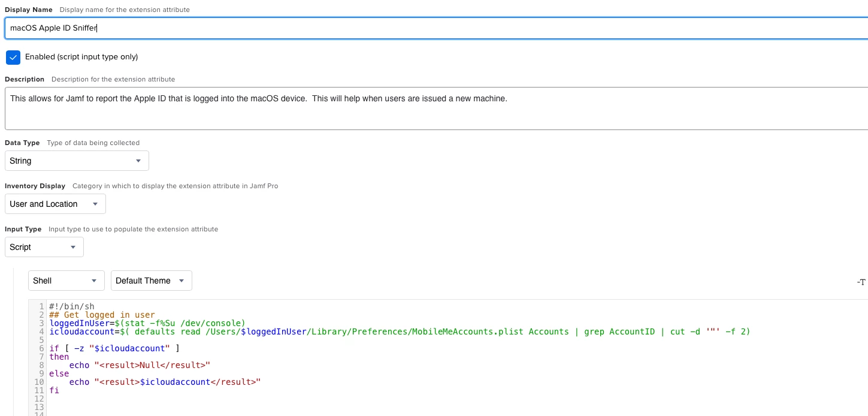
Task: Click the echo $icloudaccount result line
Action: 165,382
